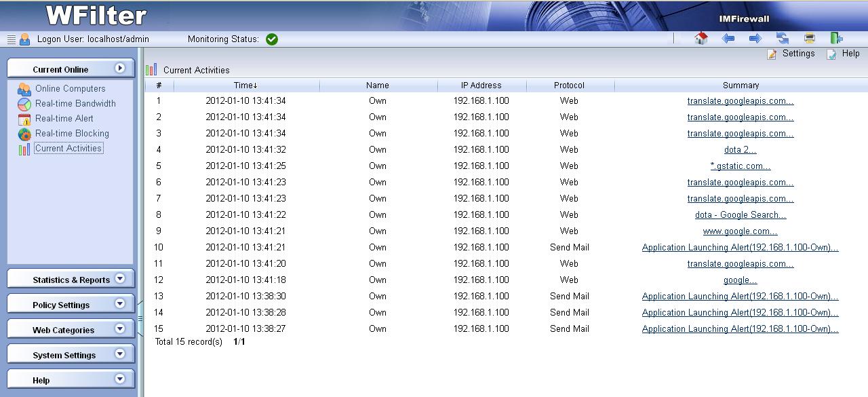Image resolution: width=868 pixels, height=397 pixels.
Task: Click the Forward arrow icon
Action: [755, 39]
